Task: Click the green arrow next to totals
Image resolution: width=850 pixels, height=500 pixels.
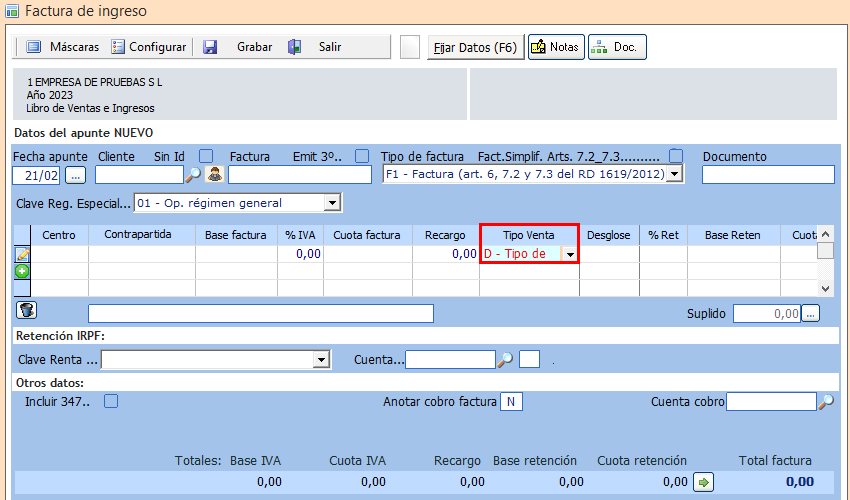Action: [x=704, y=483]
